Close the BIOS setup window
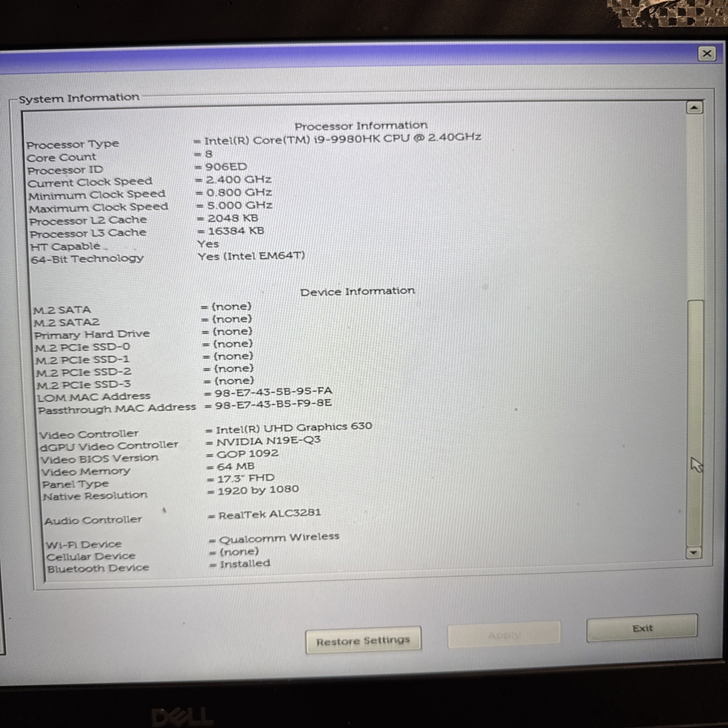 click(x=707, y=54)
